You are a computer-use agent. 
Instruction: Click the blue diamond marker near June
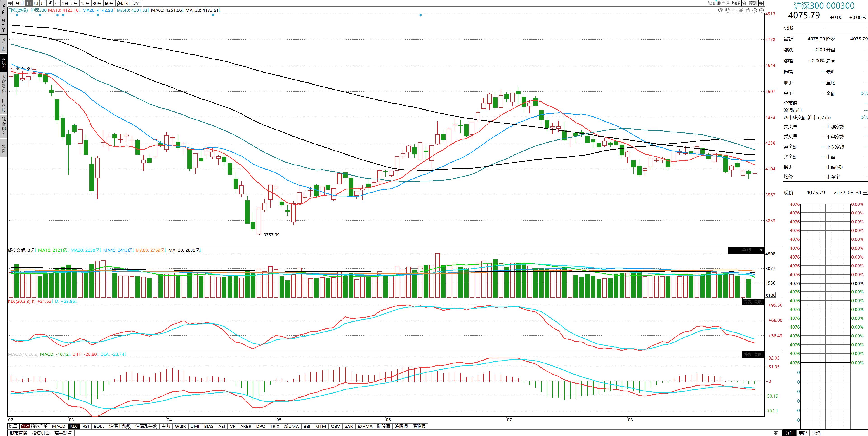(x=420, y=15)
